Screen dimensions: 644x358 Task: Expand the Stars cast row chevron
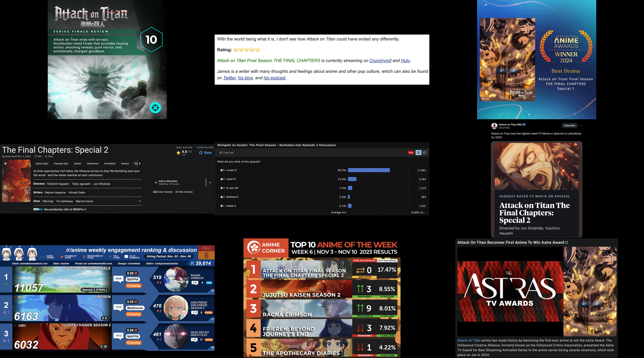[140, 201]
